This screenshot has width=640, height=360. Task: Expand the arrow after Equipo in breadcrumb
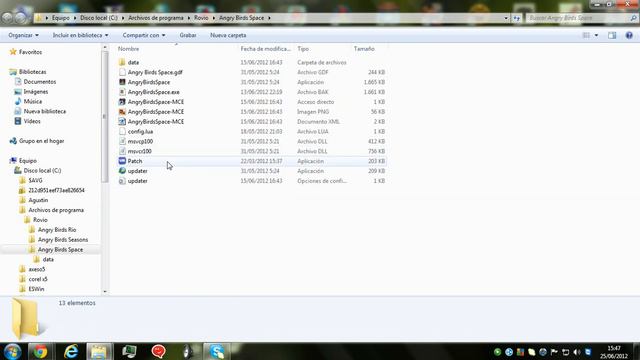click(x=75, y=18)
